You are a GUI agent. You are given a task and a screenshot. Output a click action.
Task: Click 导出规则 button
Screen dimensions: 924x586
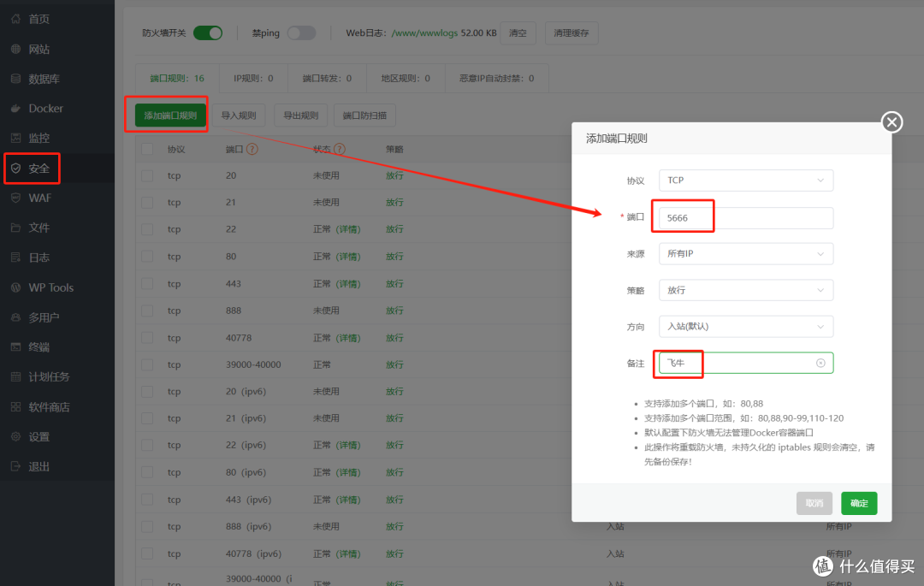pos(300,115)
